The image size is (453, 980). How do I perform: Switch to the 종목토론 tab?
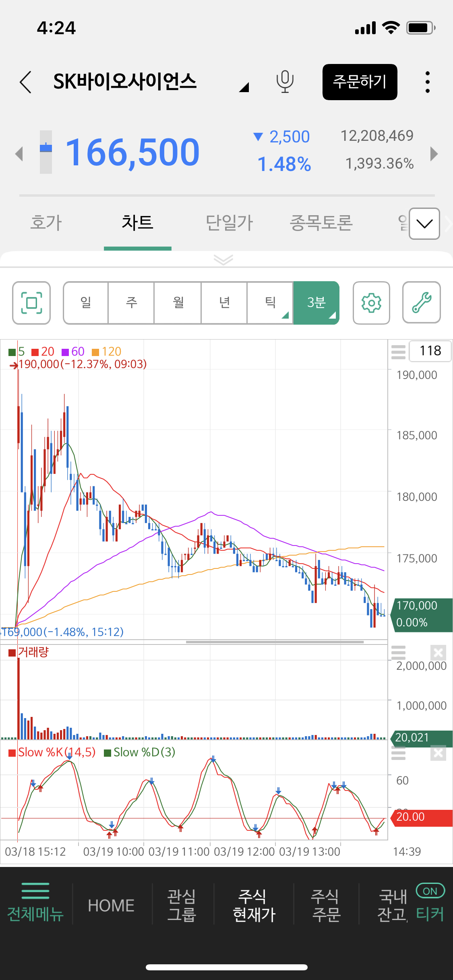point(321,222)
